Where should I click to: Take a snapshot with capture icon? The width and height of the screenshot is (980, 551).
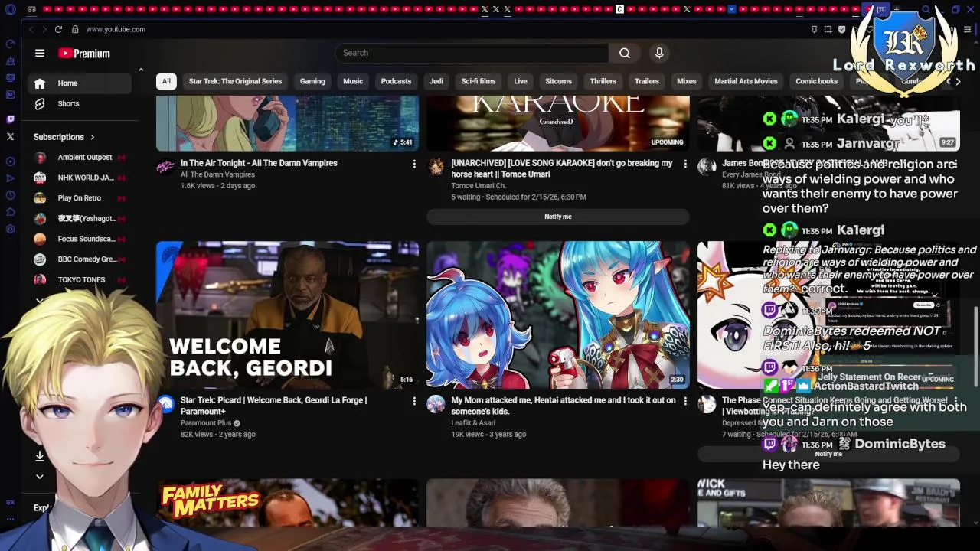828,29
